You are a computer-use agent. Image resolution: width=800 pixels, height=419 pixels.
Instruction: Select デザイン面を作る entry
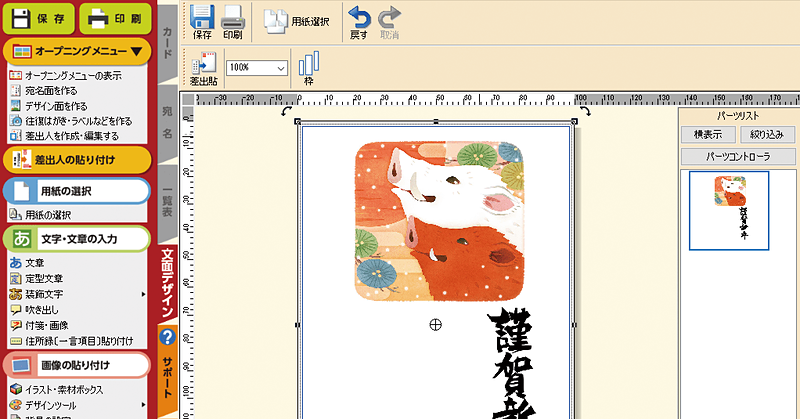[x=49, y=106]
